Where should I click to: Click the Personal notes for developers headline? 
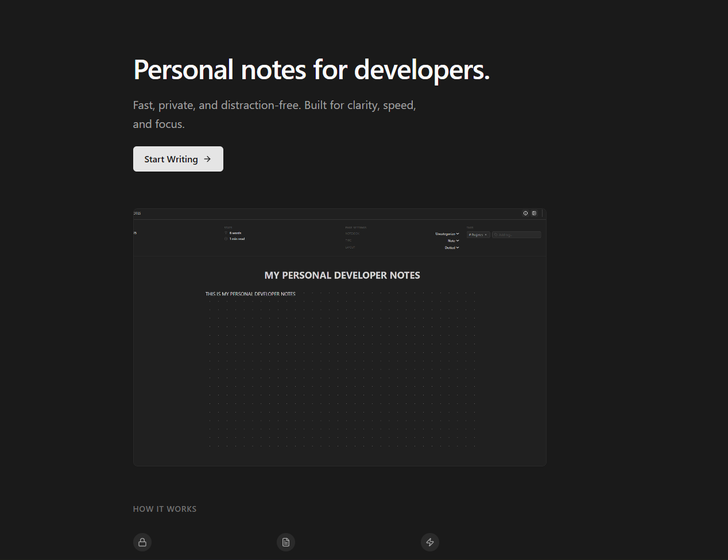tap(311, 70)
